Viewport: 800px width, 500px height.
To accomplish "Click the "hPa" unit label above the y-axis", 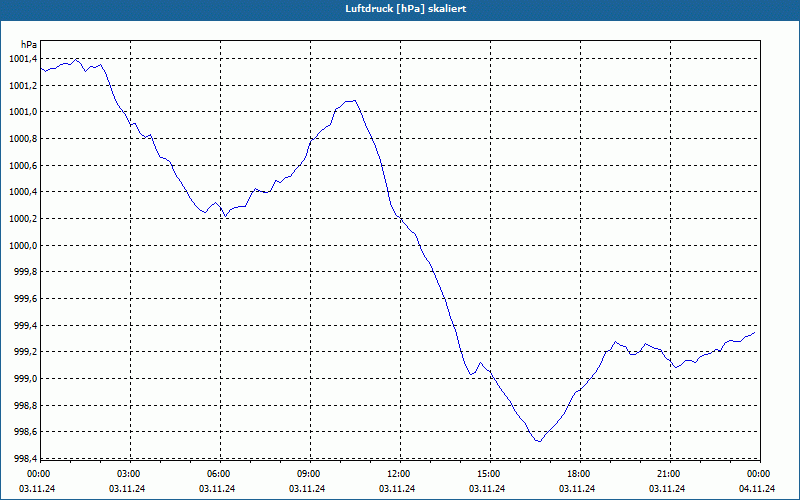I will click(x=29, y=44).
